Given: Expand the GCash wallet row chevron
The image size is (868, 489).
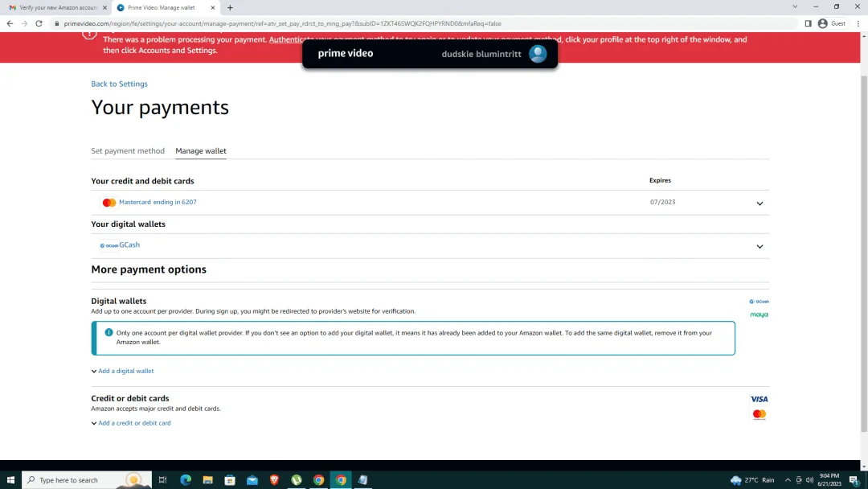Looking at the screenshot, I should [x=759, y=246].
